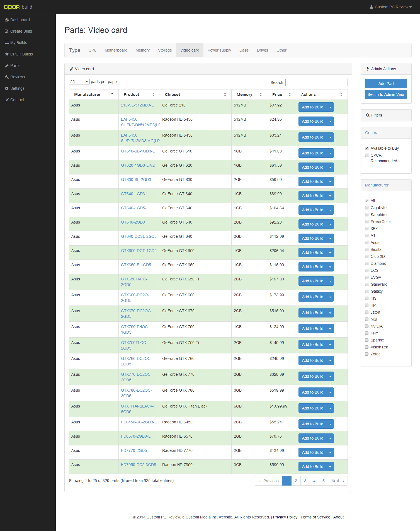Open the parts per page dropdown
Image resolution: width=420 pixels, height=531 pixels.
click(x=79, y=82)
